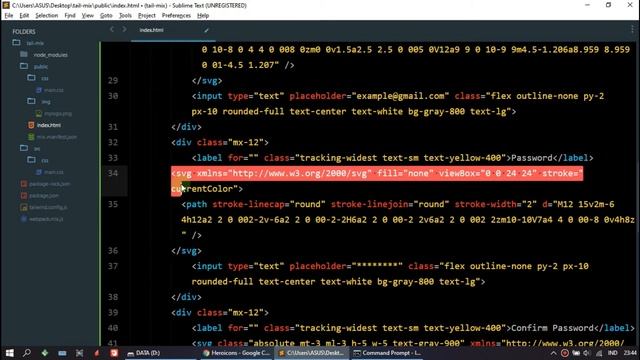
Task: Open the Tools menu
Action: pyautogui.click(x=125, y=16)
